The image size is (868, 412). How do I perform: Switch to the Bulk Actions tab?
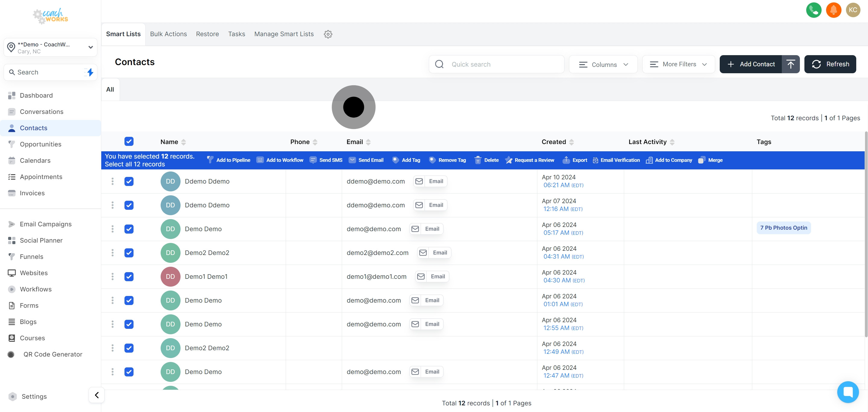pyautogui.click(x=168, y=34)
